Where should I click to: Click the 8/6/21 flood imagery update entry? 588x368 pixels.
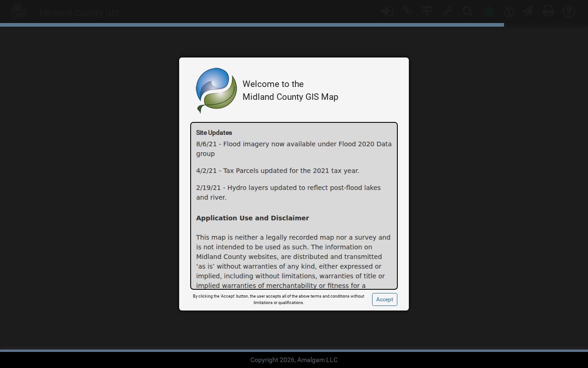[x=294, y=149]
